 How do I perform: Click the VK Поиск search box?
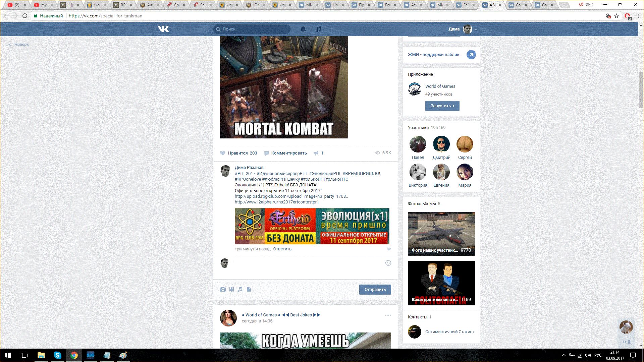[252, 29]
